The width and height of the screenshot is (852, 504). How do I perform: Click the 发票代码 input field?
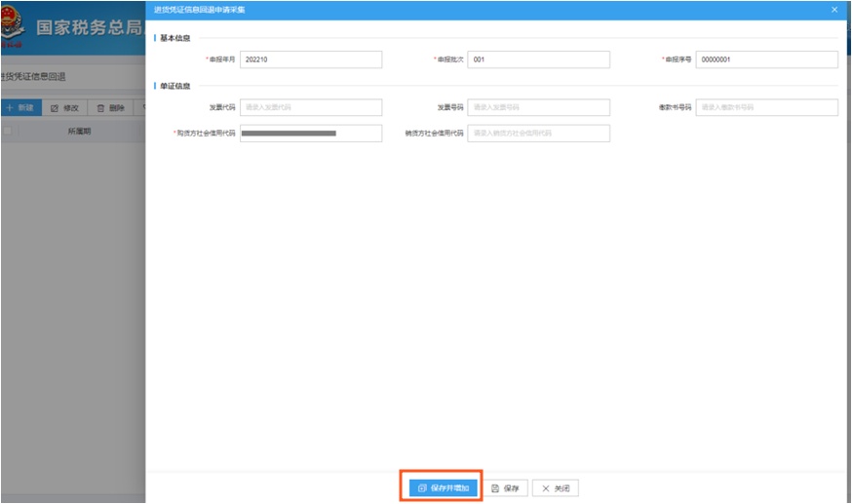coord(311,107)
